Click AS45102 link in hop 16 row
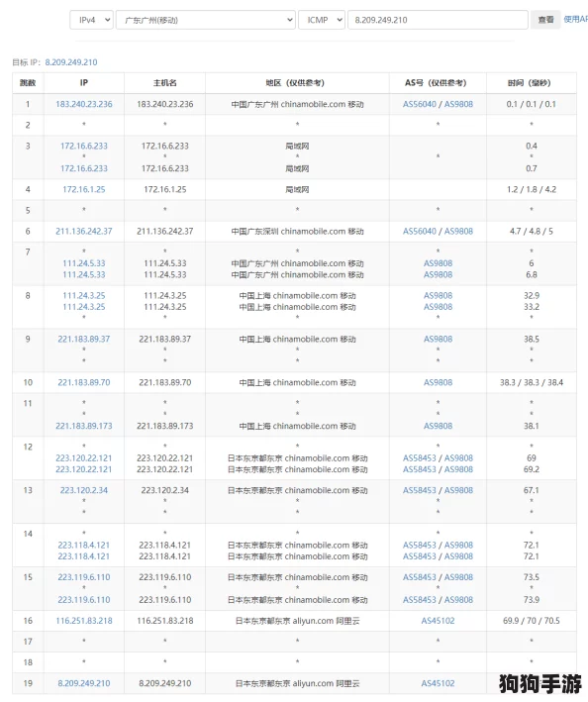Image resolution: width=588 pixels, height=702 pixels. [x=439, y=621]
